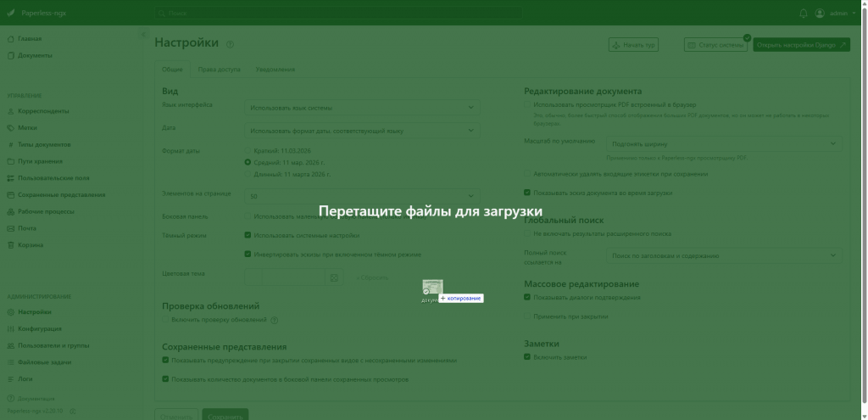Image resolution: width=868 pixels, height=420 pixels.
Task: Click the Поиск search field
Action: click(337, 13)
